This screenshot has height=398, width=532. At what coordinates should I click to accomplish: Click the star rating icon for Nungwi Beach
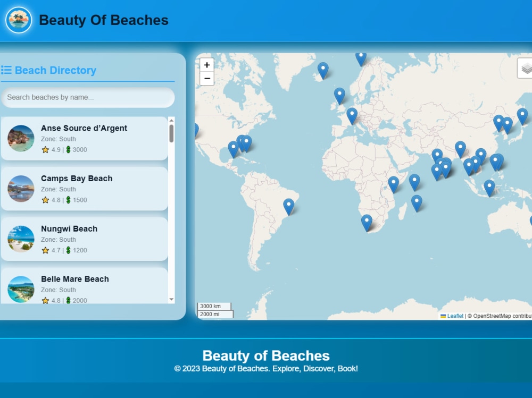45,250
